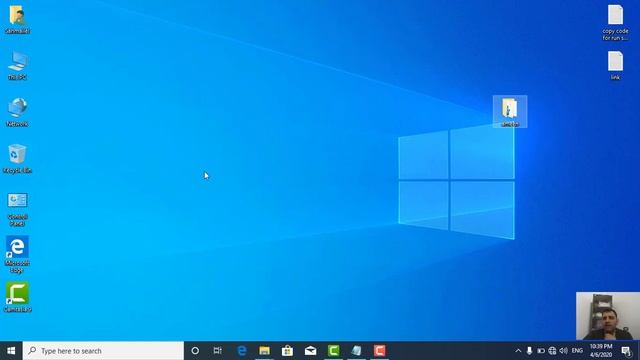Select the Camtasia desktop shortcut

tap(17, 297)
